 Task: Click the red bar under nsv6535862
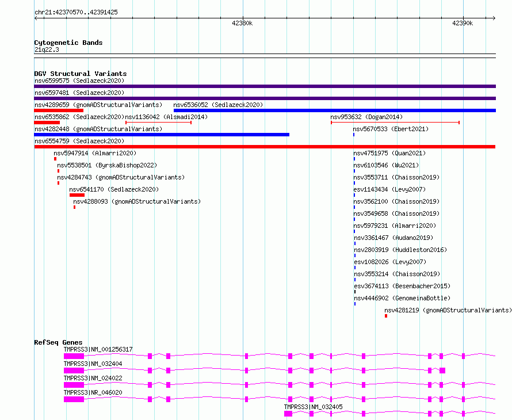point(47,123)
